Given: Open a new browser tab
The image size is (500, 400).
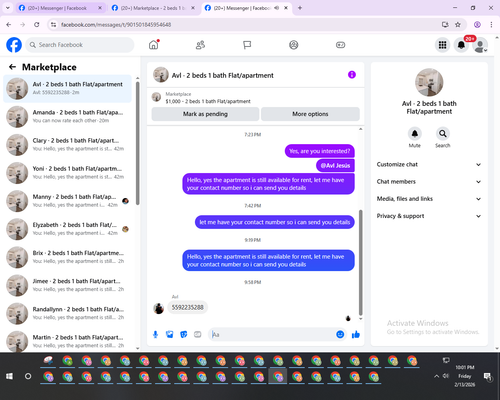Looking at the screenshot, I should (x=300, y=8).
